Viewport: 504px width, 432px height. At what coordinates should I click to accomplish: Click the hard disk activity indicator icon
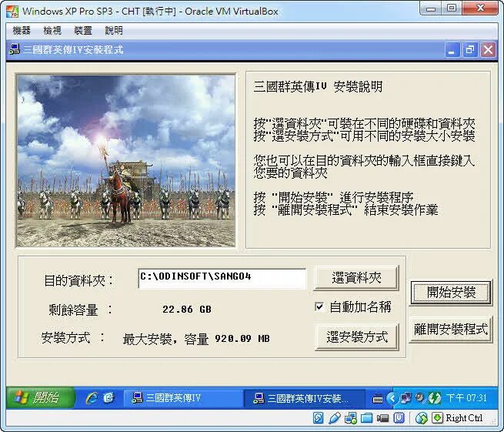point(319,418)
